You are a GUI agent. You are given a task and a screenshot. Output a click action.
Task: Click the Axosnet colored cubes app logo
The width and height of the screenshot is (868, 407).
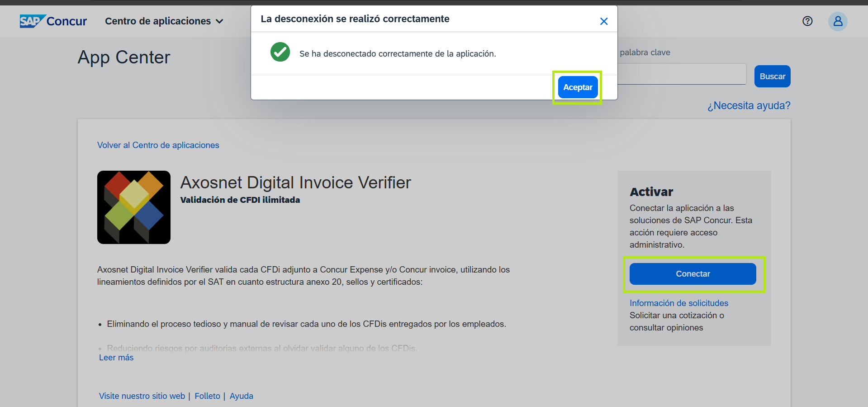pyautogui.click(x=134, y=207)
